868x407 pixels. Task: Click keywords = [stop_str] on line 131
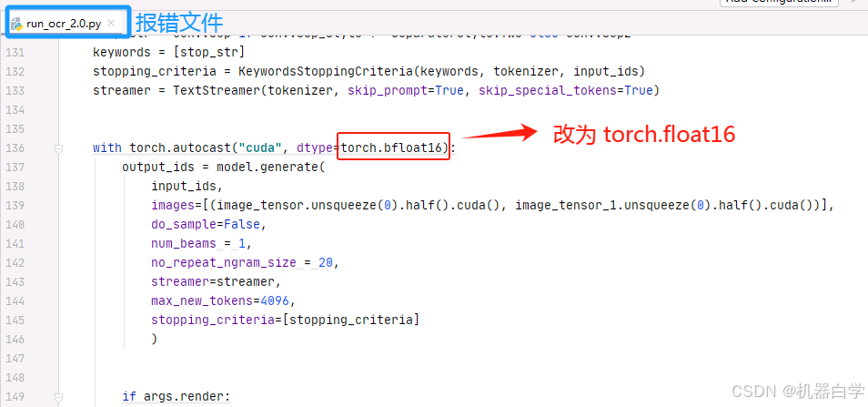(169, 53)
